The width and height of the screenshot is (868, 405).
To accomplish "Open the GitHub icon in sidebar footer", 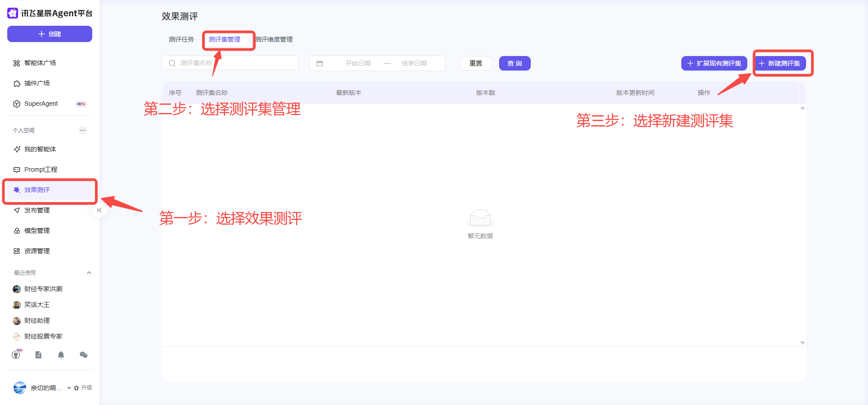I will 16,355.
